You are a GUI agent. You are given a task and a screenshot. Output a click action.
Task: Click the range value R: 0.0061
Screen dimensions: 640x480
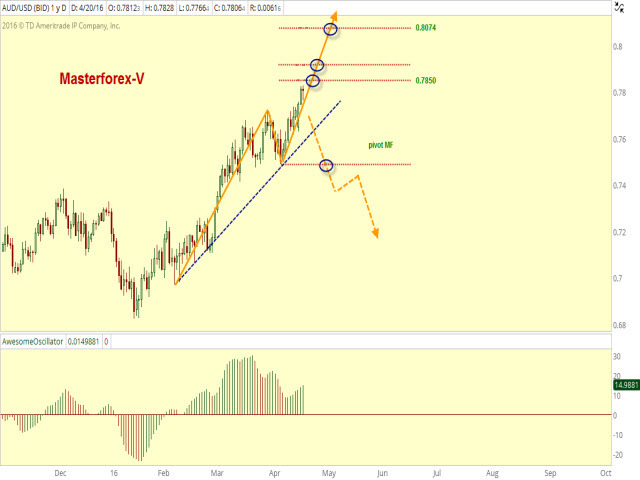(x=265, y=8)
